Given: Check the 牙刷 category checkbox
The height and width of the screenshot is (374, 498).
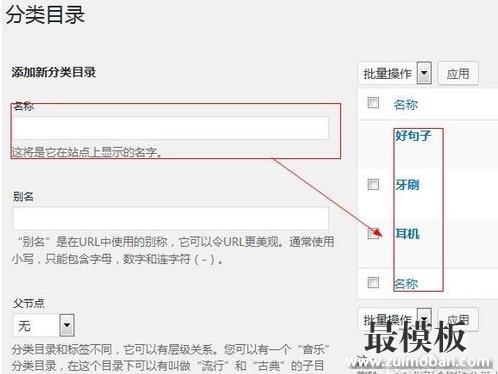Looking at the screenshot, I should [373, 184].
